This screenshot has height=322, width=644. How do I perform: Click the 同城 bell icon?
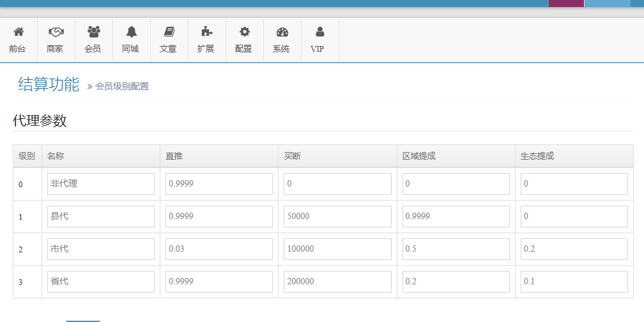[x=131, y=31]
